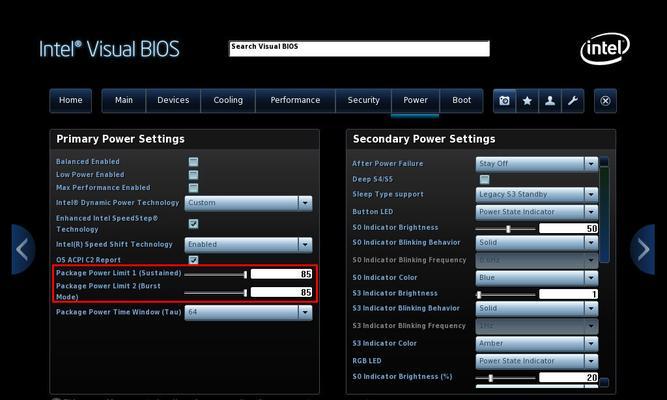The height and width of the screenshot is (400, 667).
Task: Open RGB LED dropdown
Action: click(537, 361)
